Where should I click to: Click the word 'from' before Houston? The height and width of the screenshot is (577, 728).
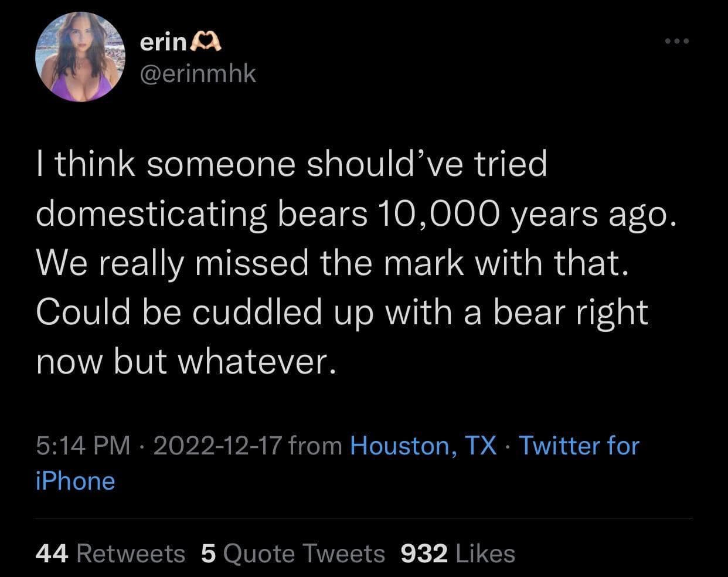click(x=317, y=446)
